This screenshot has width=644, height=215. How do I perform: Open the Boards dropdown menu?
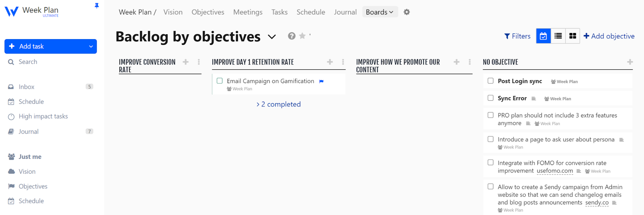pos(380,12)
